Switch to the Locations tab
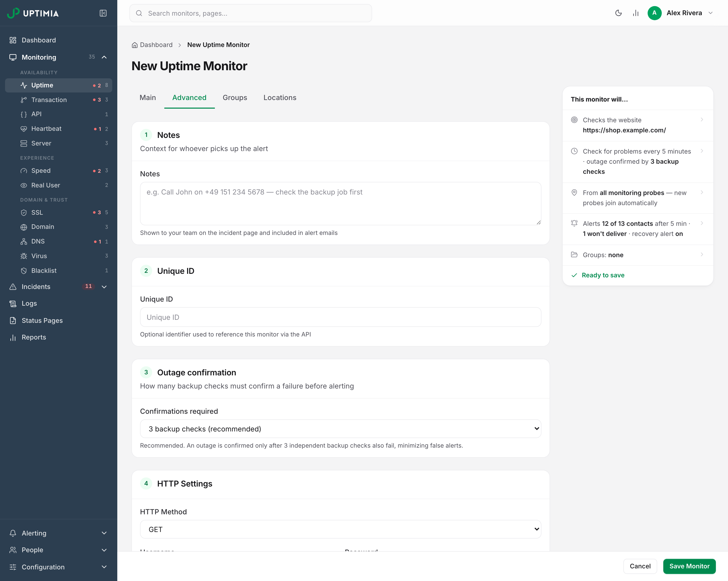Image resolution: width=728 pixels, height=581 pixels. coord(280,98)
